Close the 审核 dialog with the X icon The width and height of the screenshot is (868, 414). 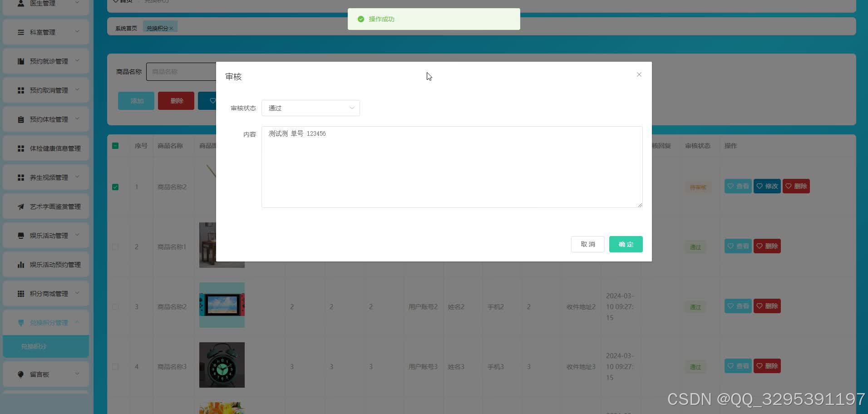tap(639, 74)
